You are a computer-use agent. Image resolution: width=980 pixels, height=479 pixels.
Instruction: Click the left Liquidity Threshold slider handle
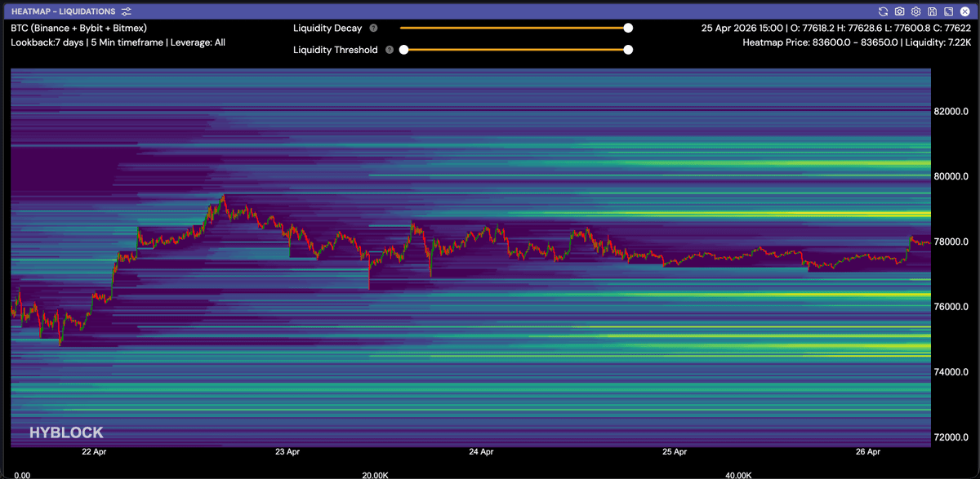click(x=403, y=50)
